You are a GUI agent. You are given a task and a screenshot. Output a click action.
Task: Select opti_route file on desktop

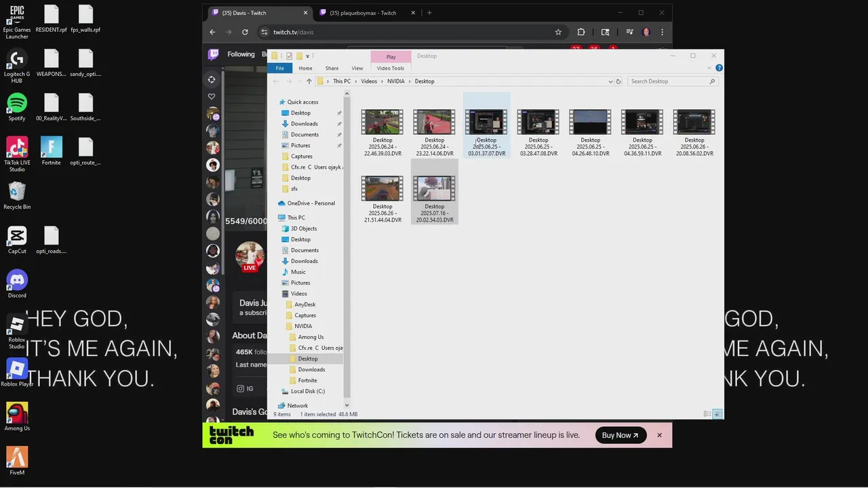click(85, 151)
